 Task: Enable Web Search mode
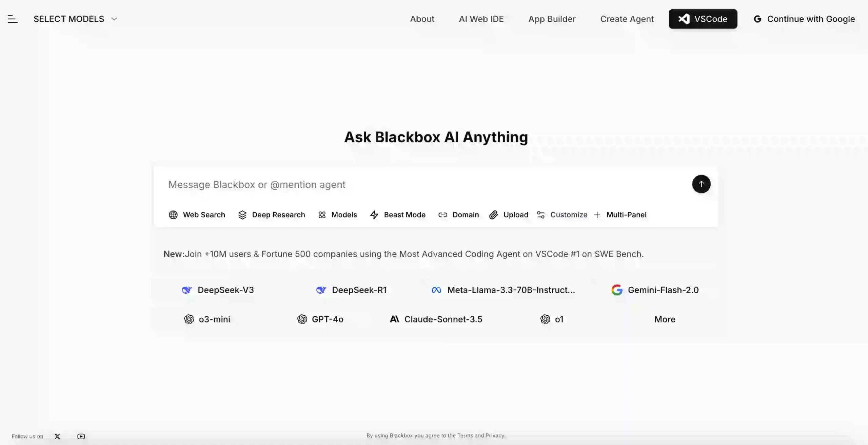[x=197, y=215]
